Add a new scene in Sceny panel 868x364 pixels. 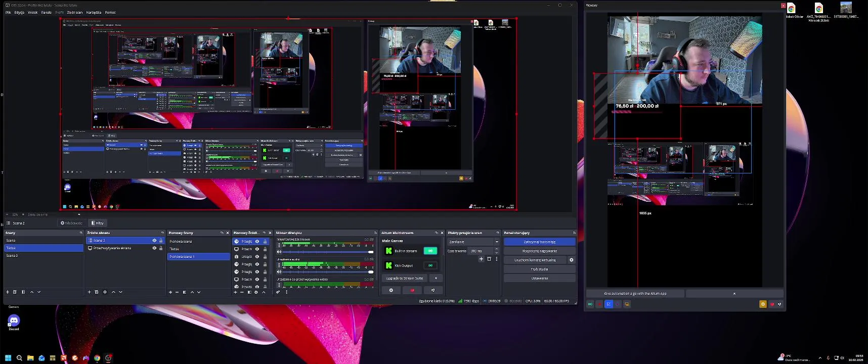pyautogui.click(x=8, y=292)
